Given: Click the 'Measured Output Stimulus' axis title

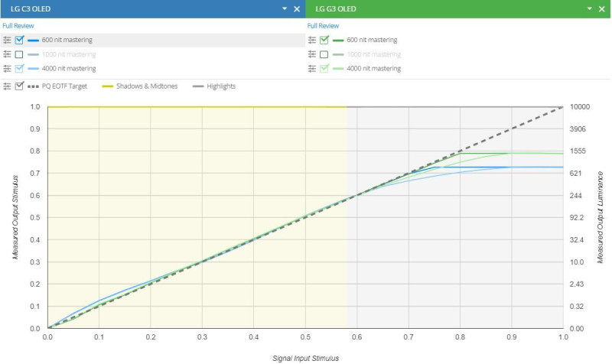Looking at the screenshot, I should click(x=15, y=217).
